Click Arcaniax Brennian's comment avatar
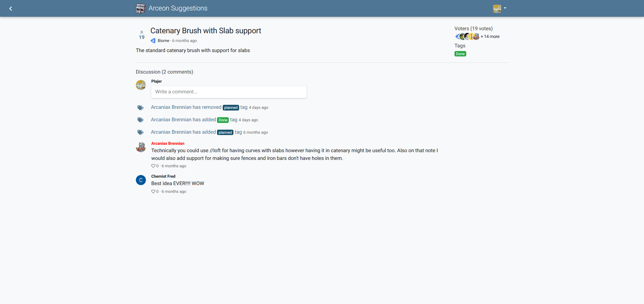Screen dimensions: 644x304 [141, 147]
